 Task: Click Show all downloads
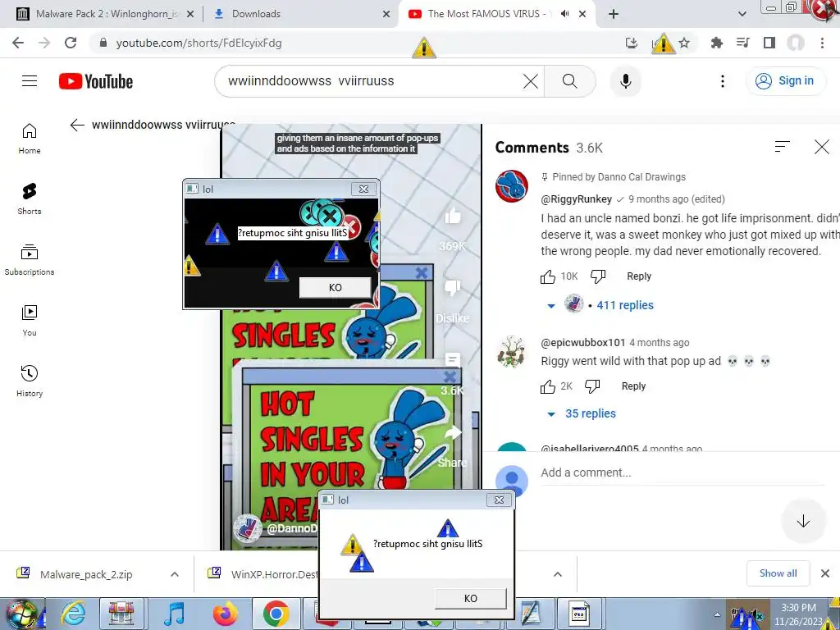[778, 573]
